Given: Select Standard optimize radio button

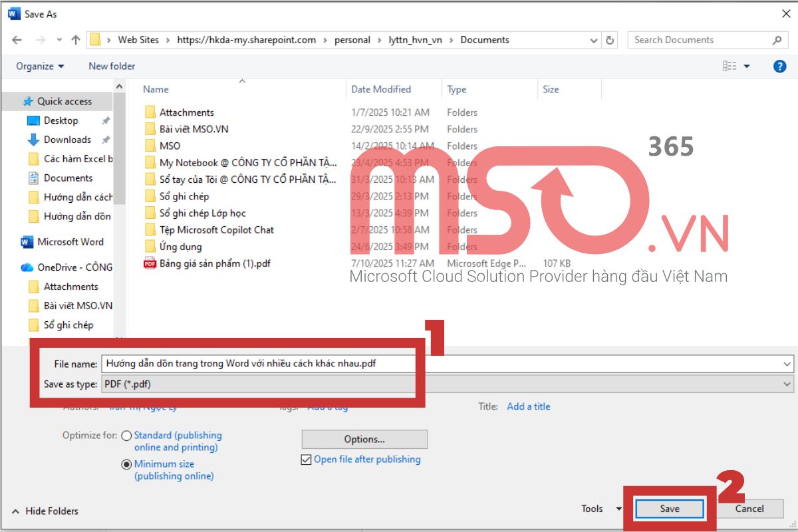Looking at the screenshot, I should pyautogui.click(x=126, y=436).
